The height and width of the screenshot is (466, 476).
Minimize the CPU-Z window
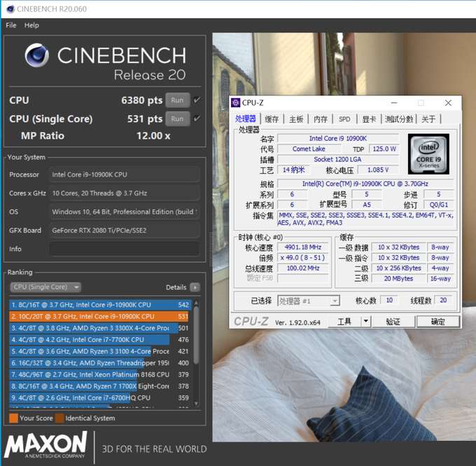(394, 103)
